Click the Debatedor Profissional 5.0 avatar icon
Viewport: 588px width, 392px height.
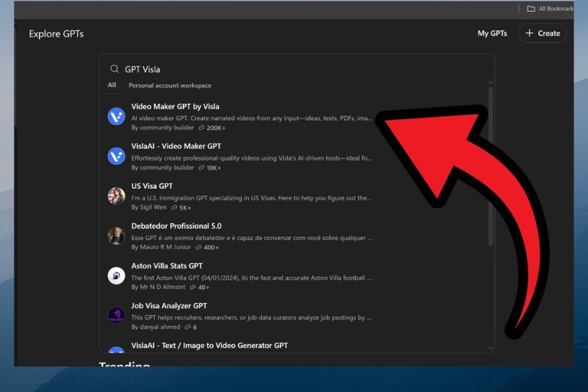pyautogui.click(x=116, y=236)
